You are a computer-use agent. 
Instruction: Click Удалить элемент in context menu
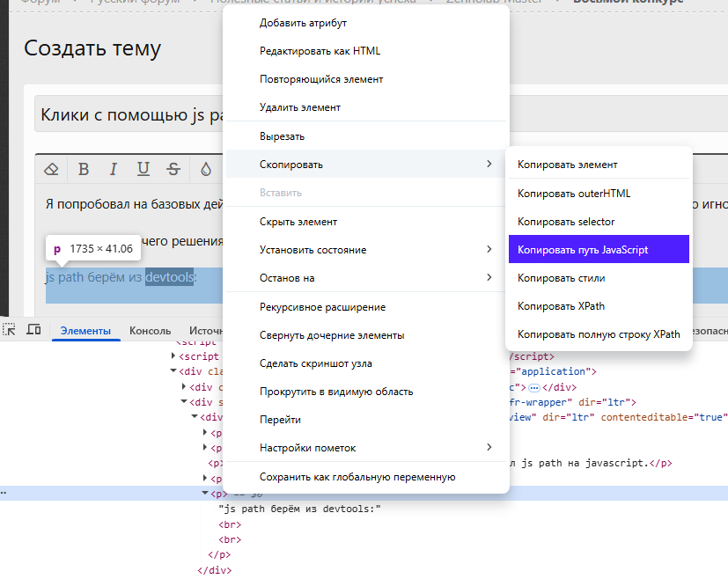coord(299,107)
